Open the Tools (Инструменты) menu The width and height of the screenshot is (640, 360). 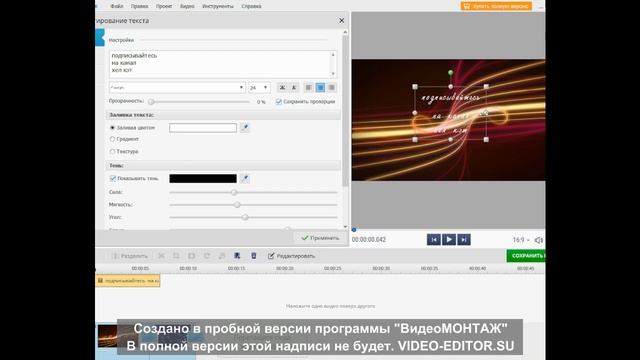point(218,6)
